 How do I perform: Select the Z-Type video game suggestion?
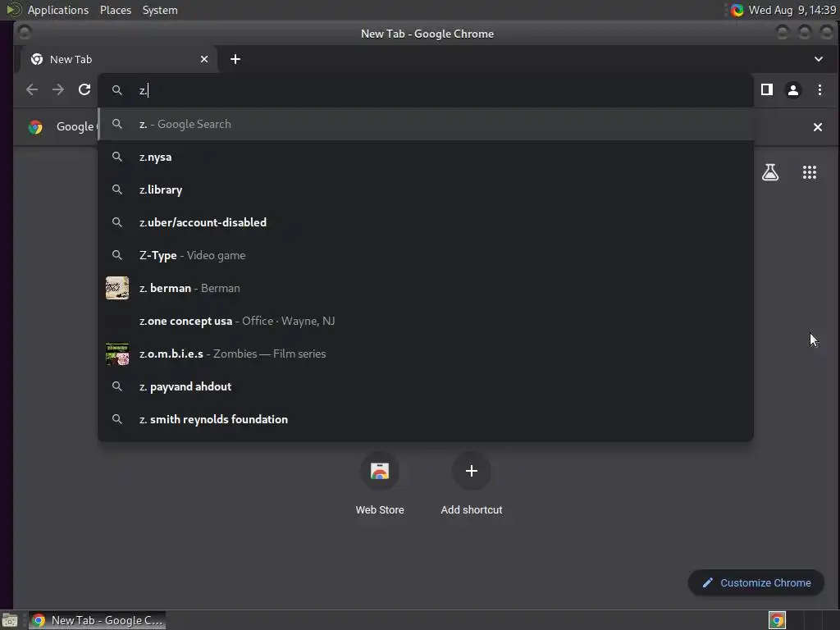(426, 256)
